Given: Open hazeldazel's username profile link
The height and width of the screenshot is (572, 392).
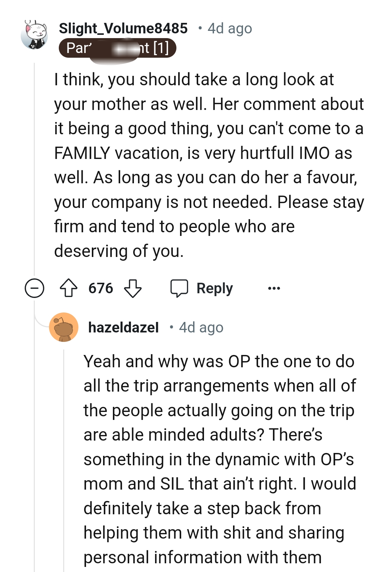Looking at the screenshot, I should pyautogui.click(x=123, y=327).
